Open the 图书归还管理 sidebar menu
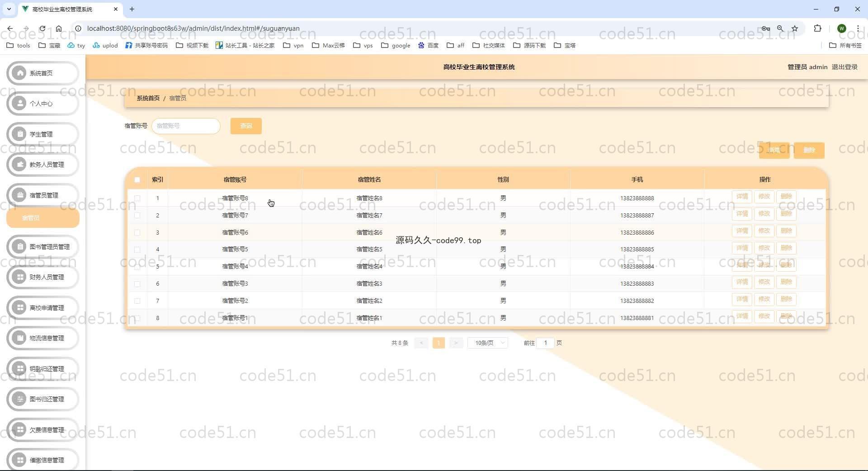 pyautogui.click(x=43, y=399)
